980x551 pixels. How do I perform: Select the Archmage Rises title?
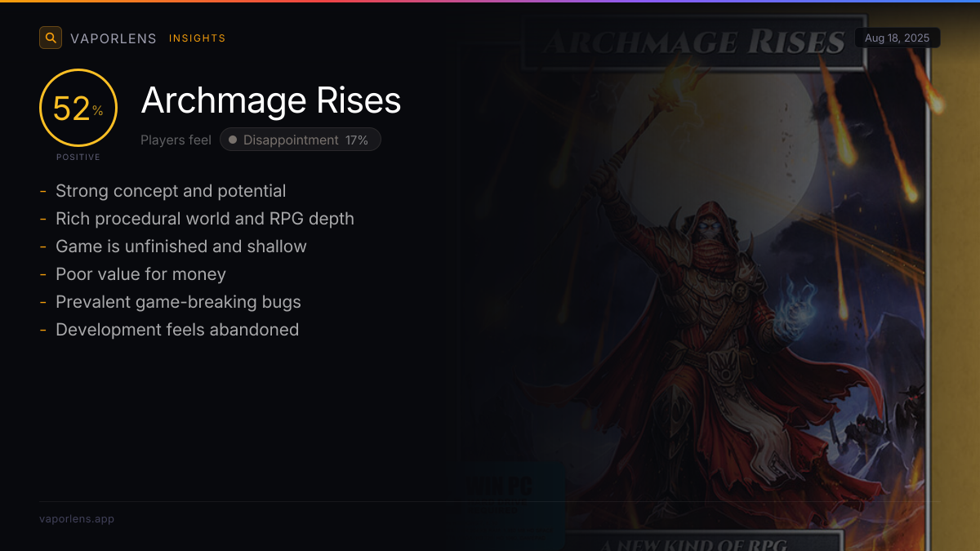(271, 100)
